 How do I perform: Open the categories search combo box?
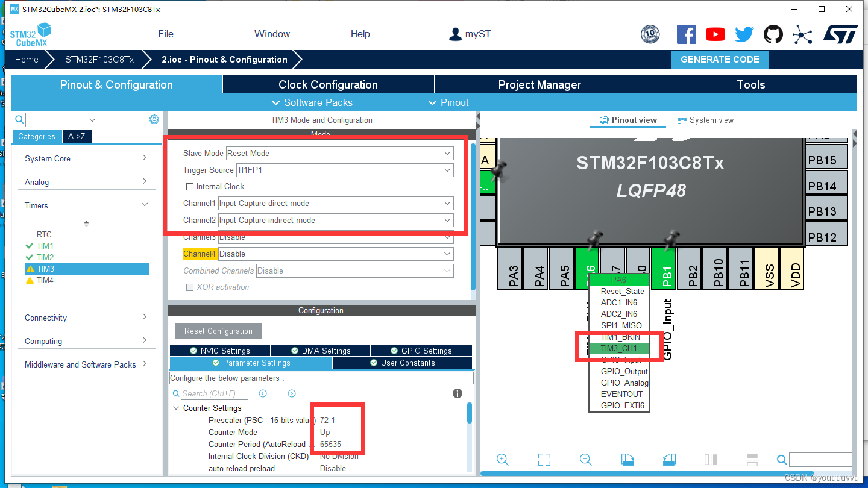tap(62, 119)
